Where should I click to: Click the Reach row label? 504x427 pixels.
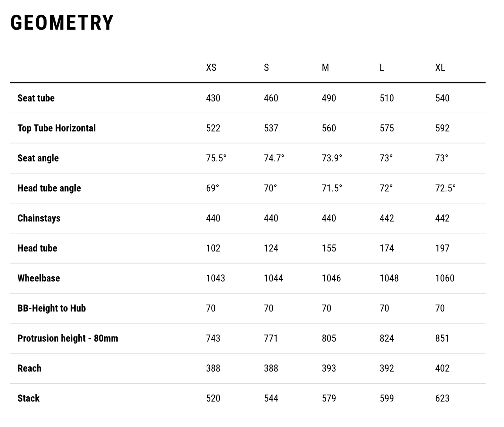click(x=29, y=368)
